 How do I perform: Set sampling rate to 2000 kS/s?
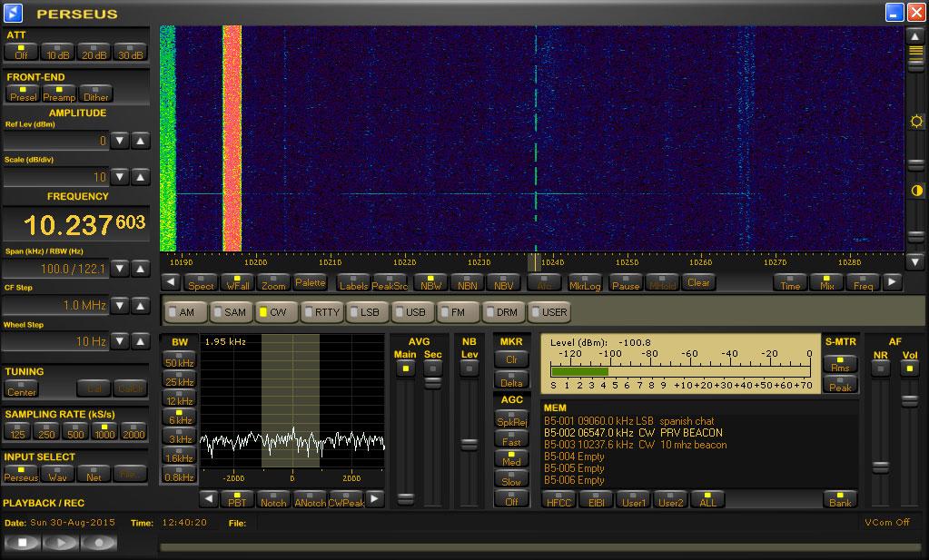[x=133, y=431]
